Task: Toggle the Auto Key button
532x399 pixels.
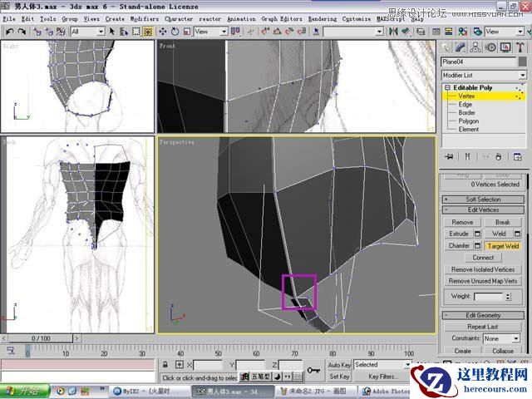Action: [x=339, y=365]
